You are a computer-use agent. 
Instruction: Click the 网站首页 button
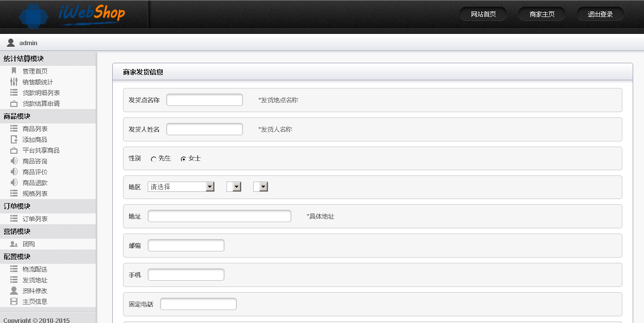point(483,14)
